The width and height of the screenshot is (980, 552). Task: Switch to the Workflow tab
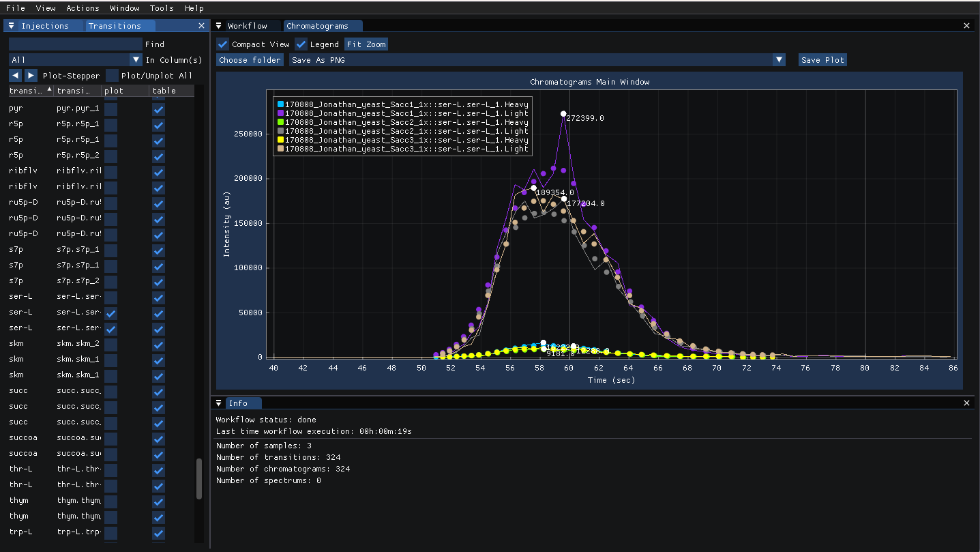click(x=247, y=26)
